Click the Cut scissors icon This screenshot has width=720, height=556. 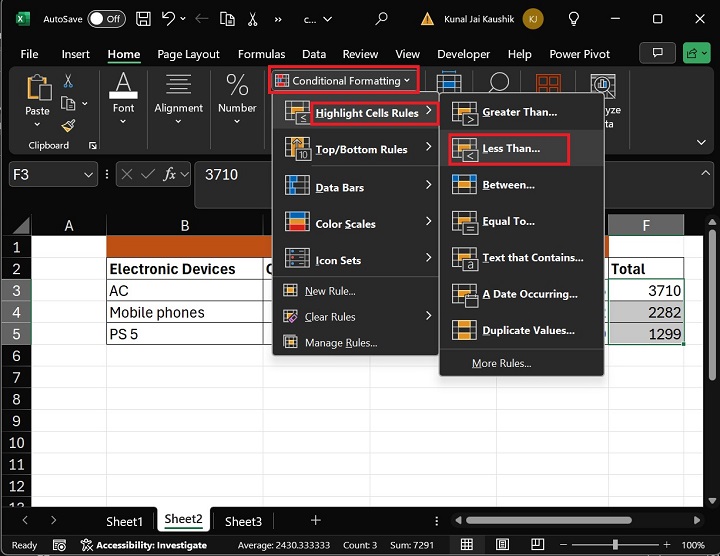tap(68, 81)
